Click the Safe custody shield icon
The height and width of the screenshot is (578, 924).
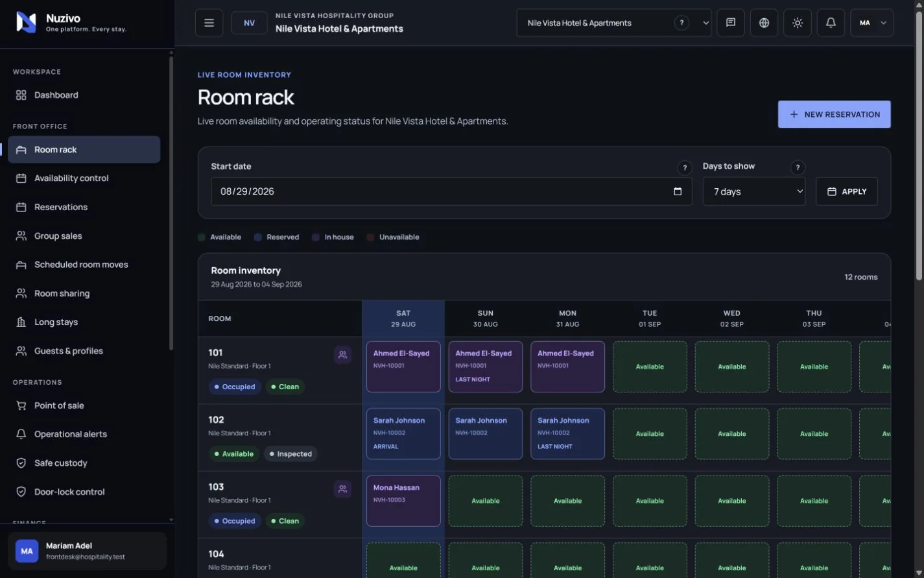coord(21,463)
